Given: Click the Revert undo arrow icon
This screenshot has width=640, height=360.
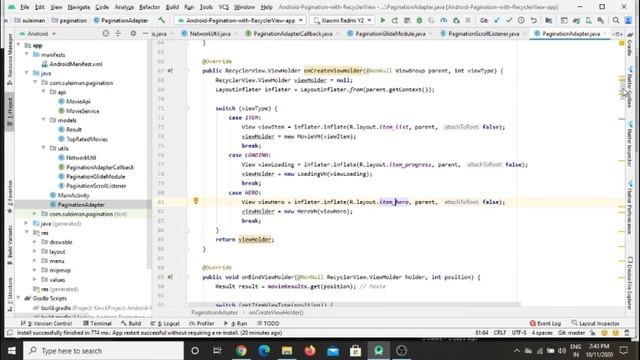Looking at the screenshot, I should click(533, 20).
